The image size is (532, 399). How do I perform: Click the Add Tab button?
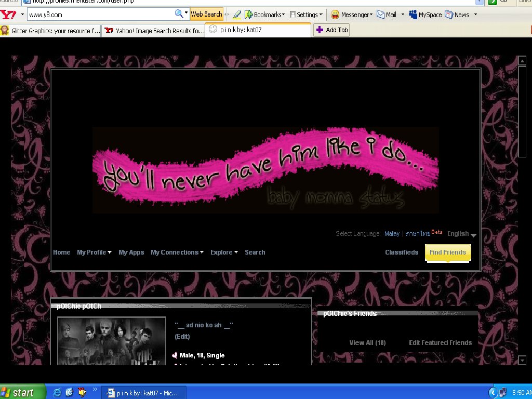[331, 30]
